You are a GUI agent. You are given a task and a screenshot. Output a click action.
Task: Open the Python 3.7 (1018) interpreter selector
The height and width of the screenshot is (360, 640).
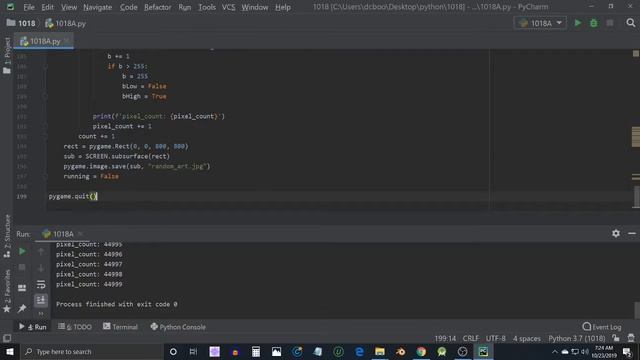click(x=576, y=338)
